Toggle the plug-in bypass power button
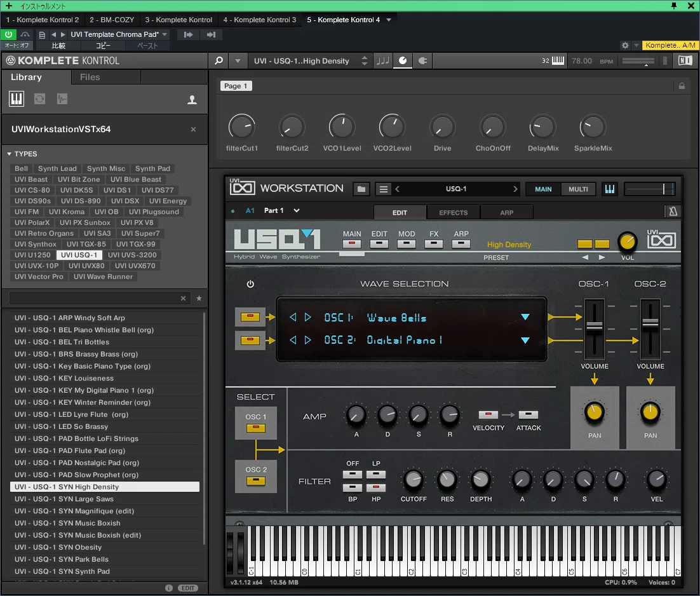Viewport: 700px width, 596px height. (x=8, y=34)
